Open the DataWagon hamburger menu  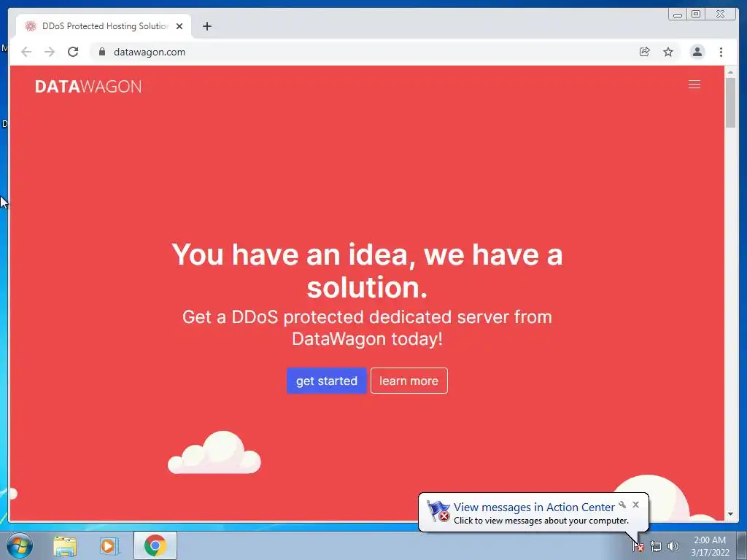694,85
